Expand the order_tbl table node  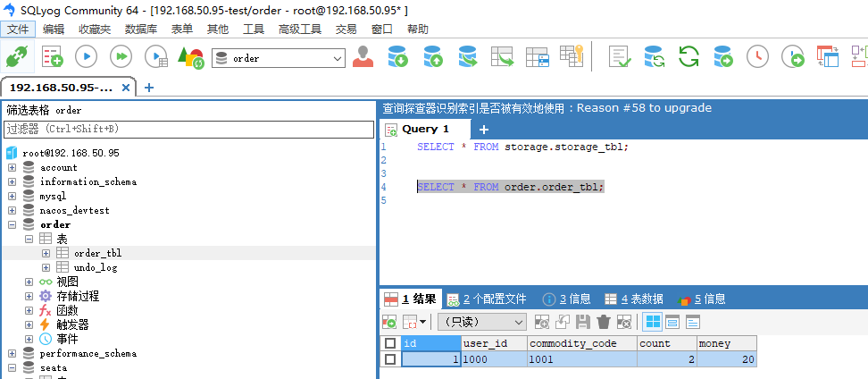pyautogui.click(x=46, y=253)
